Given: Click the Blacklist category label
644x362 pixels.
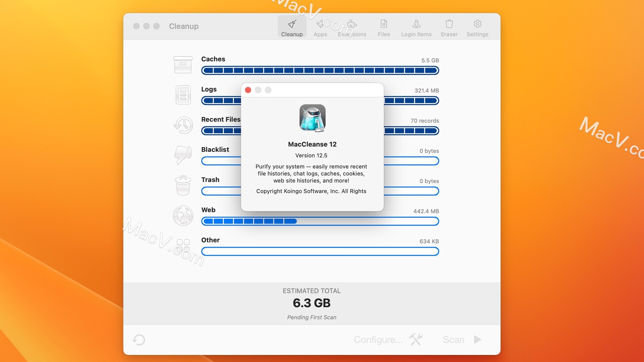Looking at the screenshot, I should (x=215, y=149).
